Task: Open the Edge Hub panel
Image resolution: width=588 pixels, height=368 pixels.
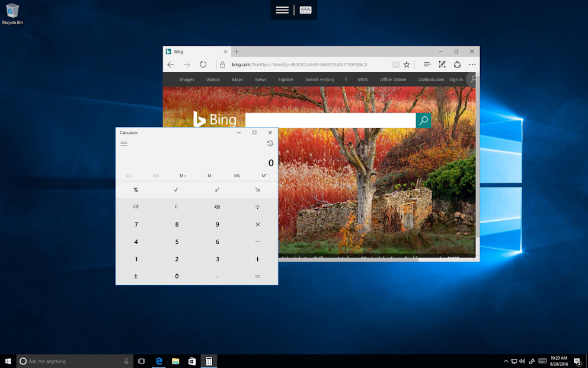Action: (x=427, y=64)
